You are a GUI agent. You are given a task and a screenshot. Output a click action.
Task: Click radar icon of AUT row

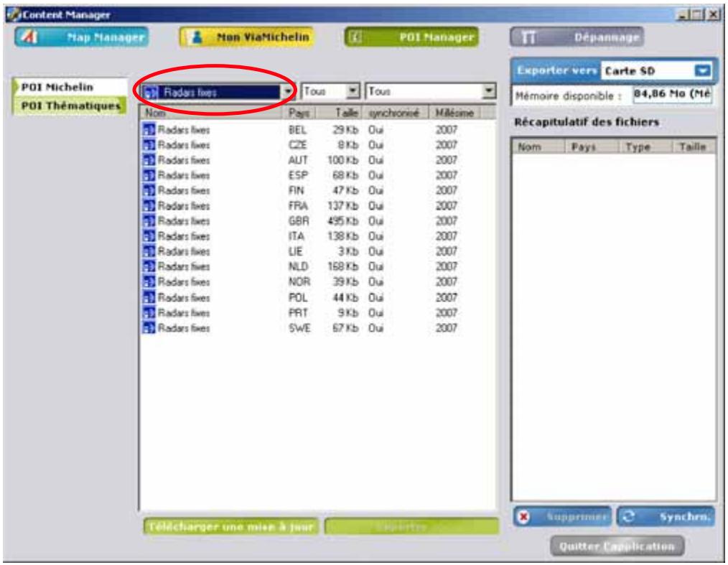pos(149,160)
